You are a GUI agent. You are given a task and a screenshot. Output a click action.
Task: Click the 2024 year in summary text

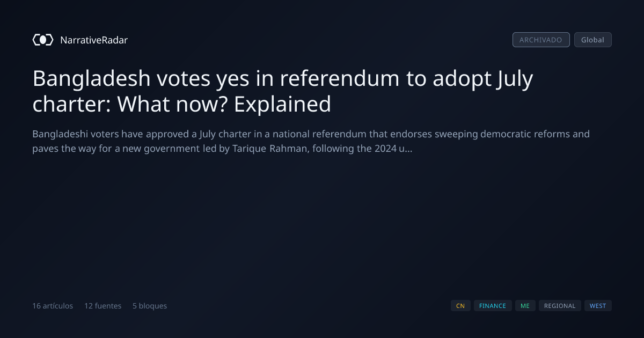point(385,149)
